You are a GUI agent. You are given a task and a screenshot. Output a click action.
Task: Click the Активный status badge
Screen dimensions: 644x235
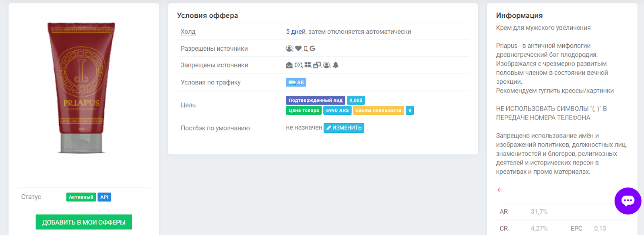(x=81, y=197)
